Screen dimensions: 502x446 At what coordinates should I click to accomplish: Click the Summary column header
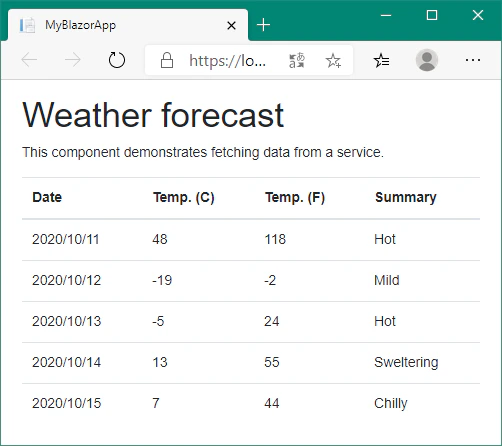coord(406,198)
